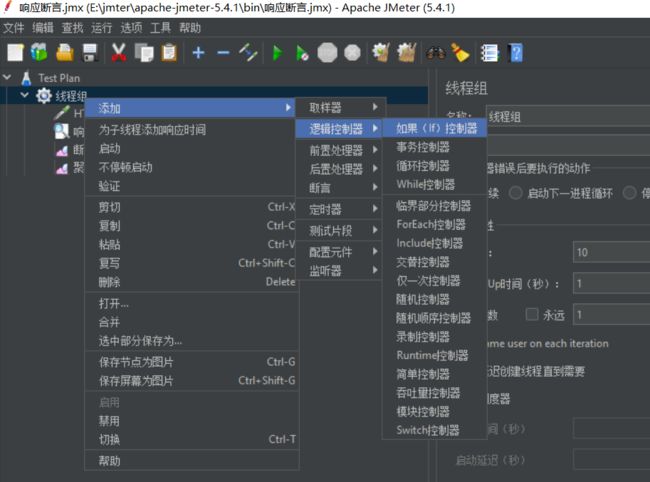Choose 事务控制器 in controller list
Screen dimensions: 650x482
[434, 147]
